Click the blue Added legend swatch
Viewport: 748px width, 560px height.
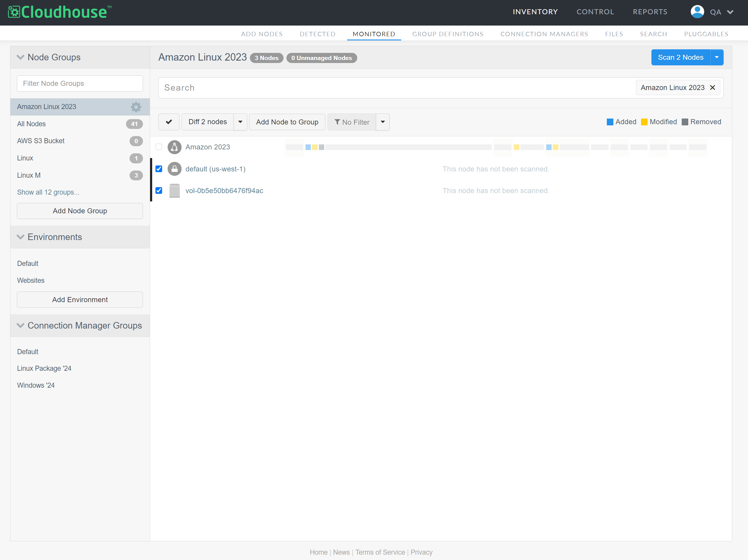coord(610,122)
